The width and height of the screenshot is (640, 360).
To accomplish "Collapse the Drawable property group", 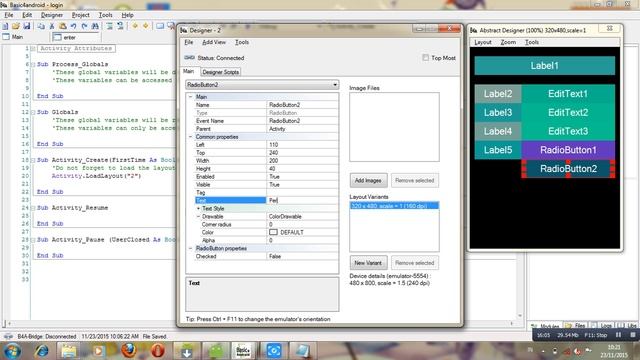I will click(198, 216).
